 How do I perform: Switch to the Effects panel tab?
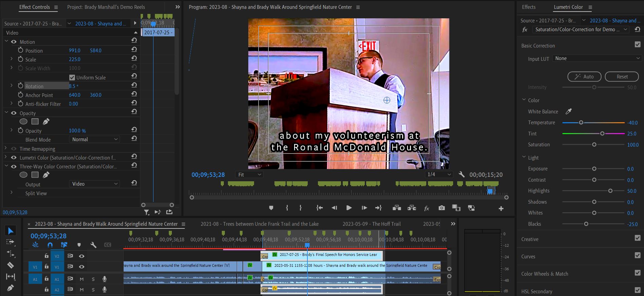pyautogui.click(x=529, y=7)
